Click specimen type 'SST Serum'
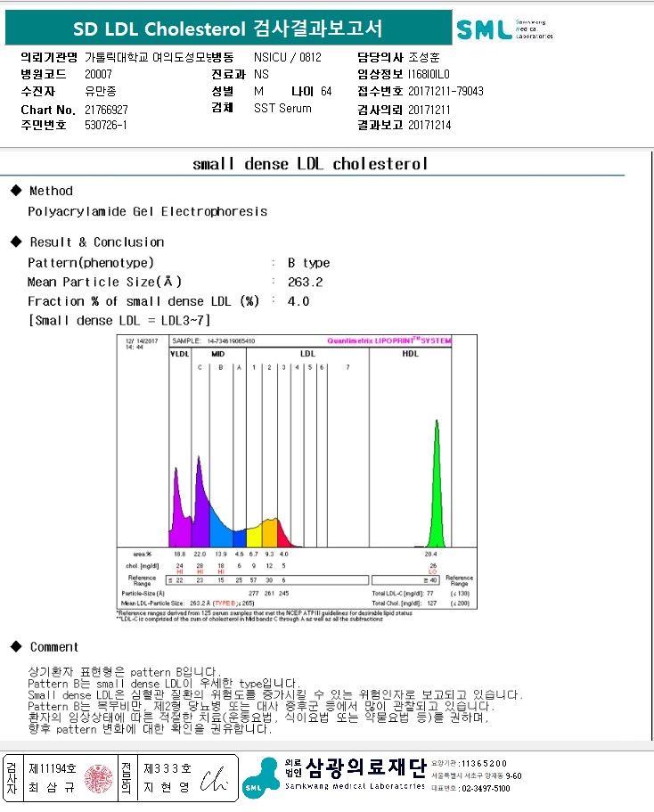Screen dimensions: 654x812 (x=282, y=108)
